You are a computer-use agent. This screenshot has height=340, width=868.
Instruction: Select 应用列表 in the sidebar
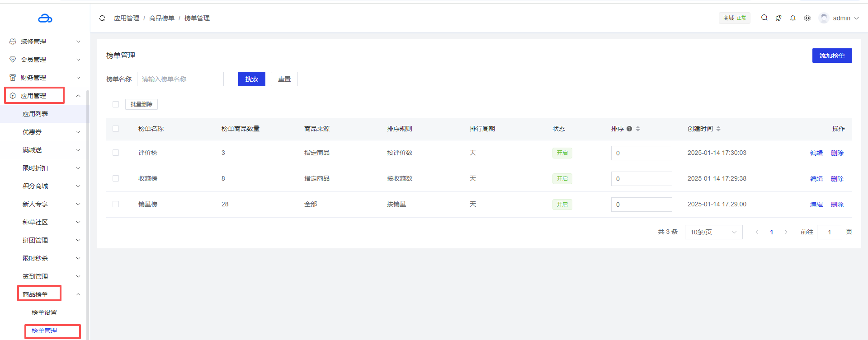[x=35, y=114]
